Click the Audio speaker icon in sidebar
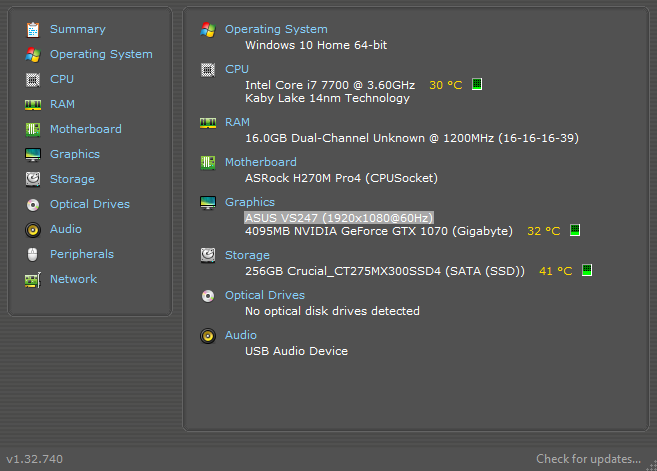657x471 pixels. pos(33,229)
